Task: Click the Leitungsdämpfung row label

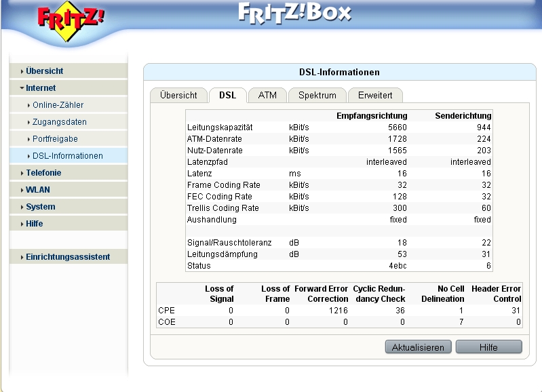Action: pos(222,254)
